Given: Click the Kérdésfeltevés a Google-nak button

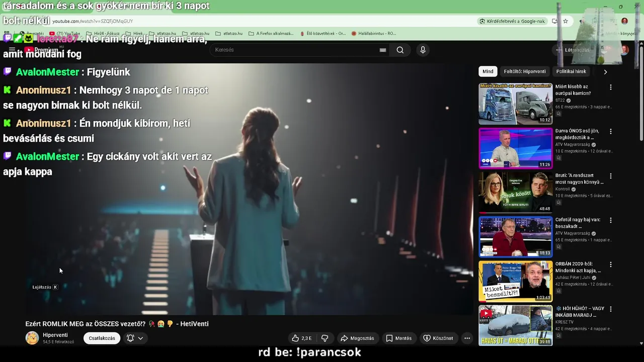Looking at the screenshot, I should point(512,21).
